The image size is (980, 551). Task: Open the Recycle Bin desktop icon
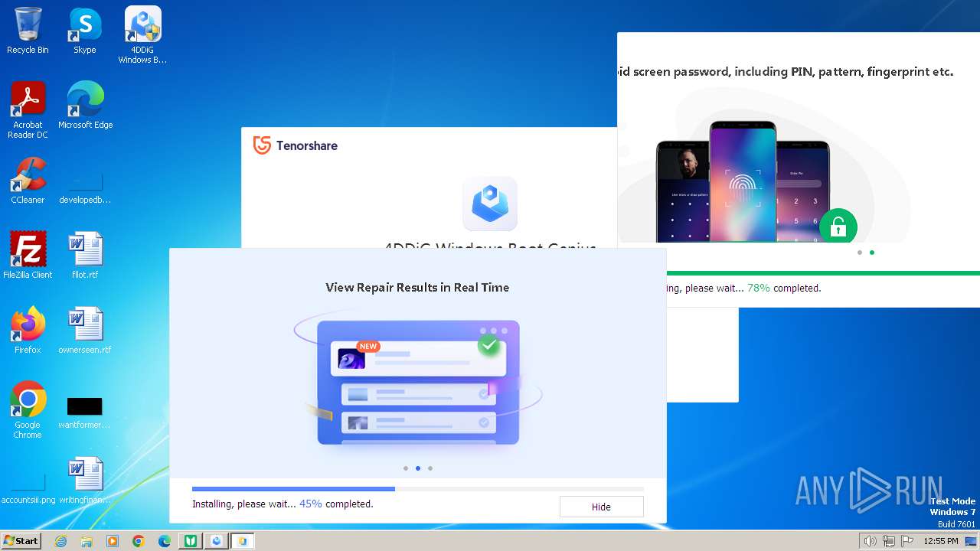pos(28,31)
